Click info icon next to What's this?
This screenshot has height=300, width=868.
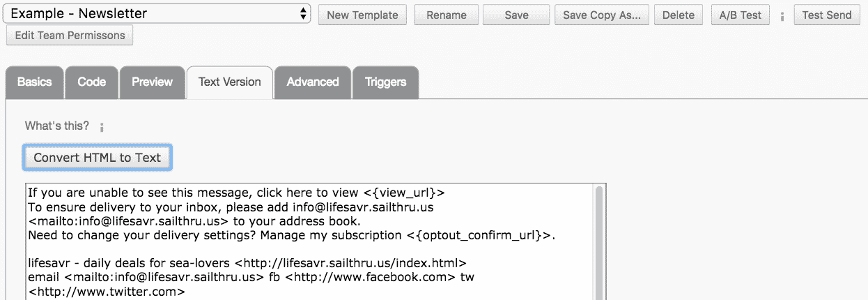click(102, 127)
